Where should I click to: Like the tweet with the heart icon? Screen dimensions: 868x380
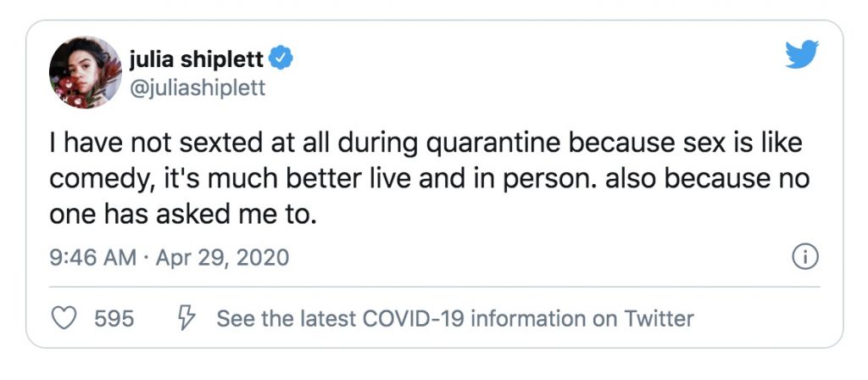(x=64, y=319)
